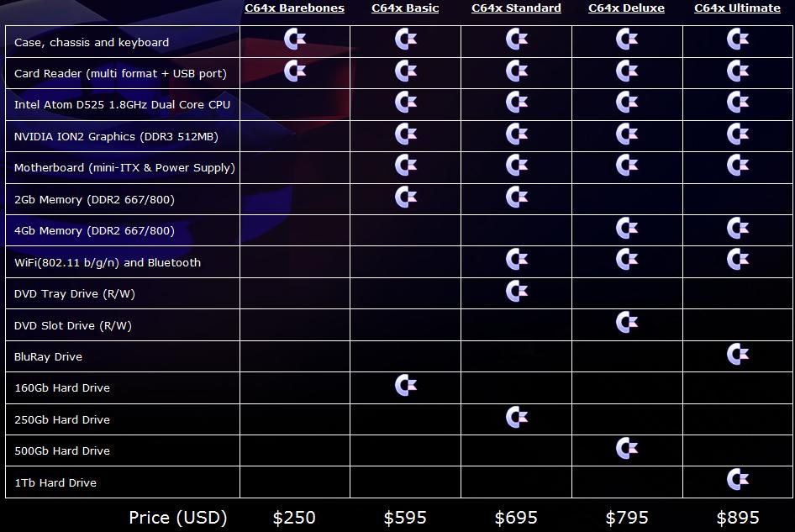The width and height of the screenshot is (795, 532).
Task: Click Standard's DVD Tray Drive logo
Action: (x=517, y=292)
